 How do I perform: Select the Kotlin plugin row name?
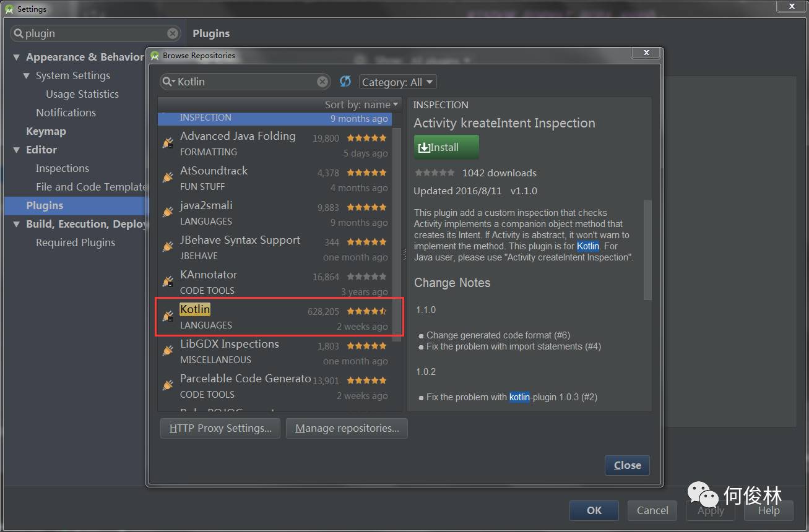(195, 309)
